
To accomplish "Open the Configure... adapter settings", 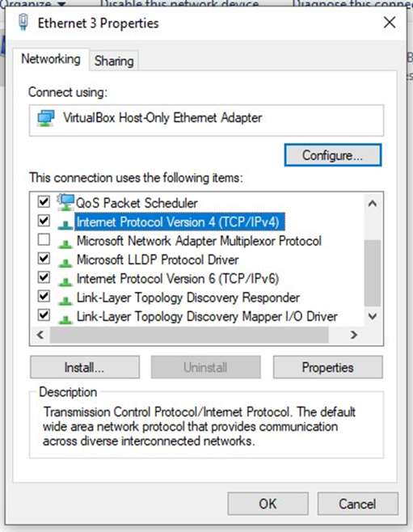I will coord(333,155).
